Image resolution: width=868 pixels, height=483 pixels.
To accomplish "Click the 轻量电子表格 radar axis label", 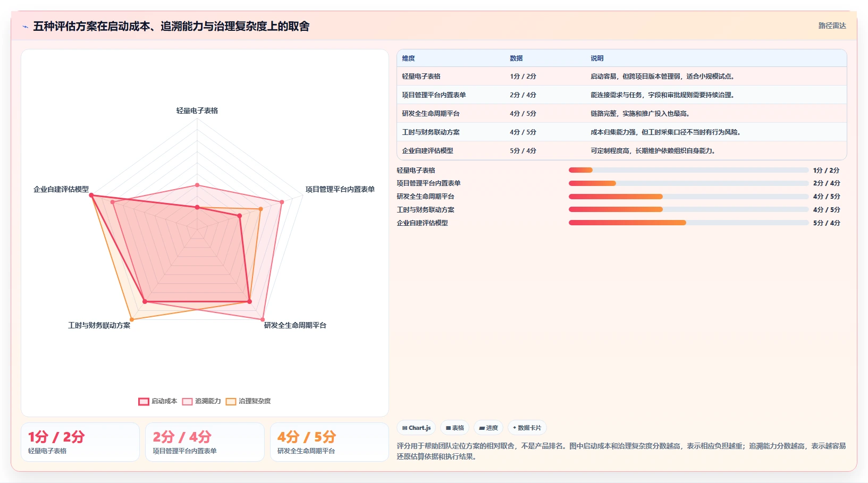I will pos(197,111).
